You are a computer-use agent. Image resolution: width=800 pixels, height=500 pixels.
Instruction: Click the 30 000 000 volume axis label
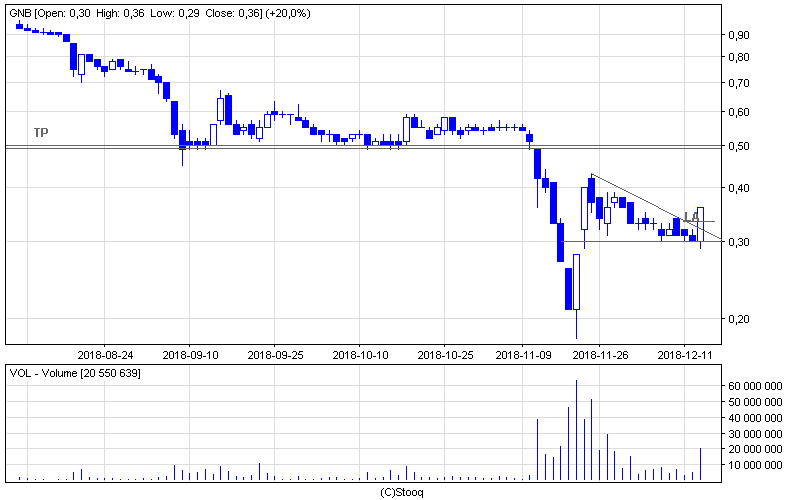click(x=755, y=434)
